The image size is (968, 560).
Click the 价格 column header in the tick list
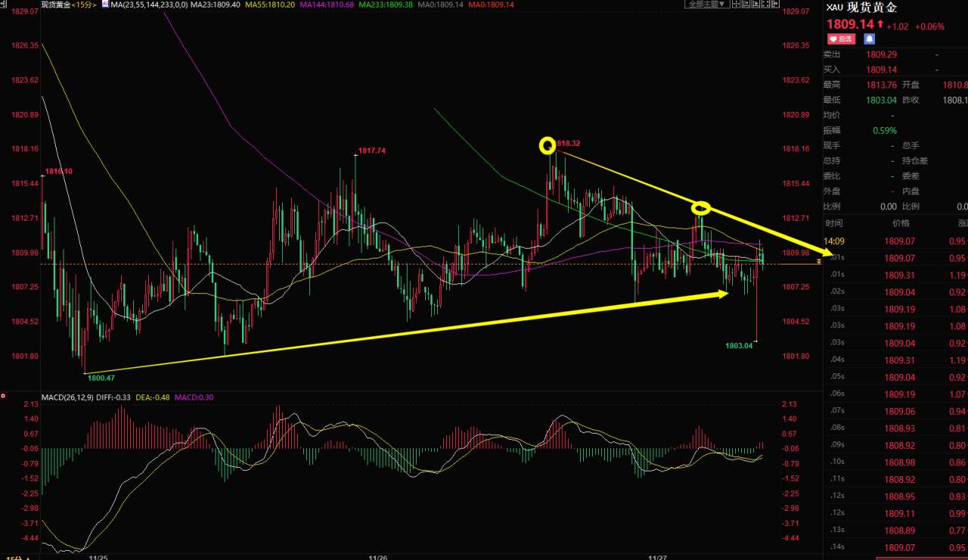[901, 224]
